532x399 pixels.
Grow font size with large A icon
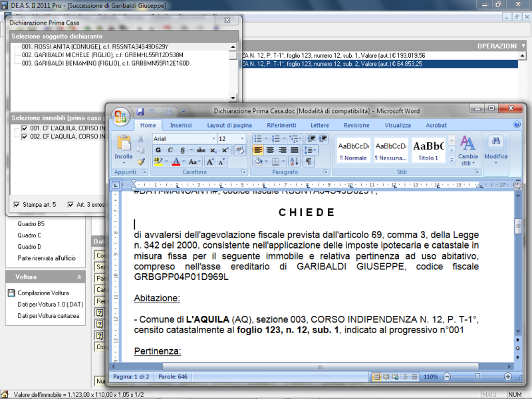pos(210,162)
